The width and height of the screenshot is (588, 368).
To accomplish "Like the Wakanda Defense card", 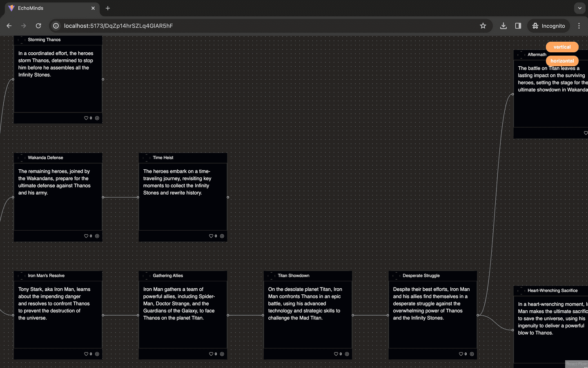I will 86,236.
